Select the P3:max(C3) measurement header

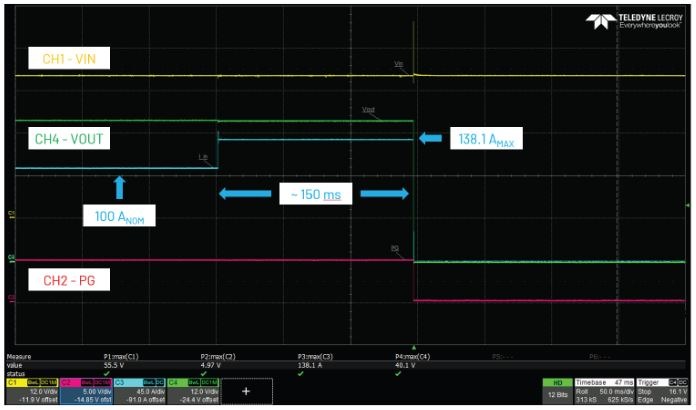(315, 357)
